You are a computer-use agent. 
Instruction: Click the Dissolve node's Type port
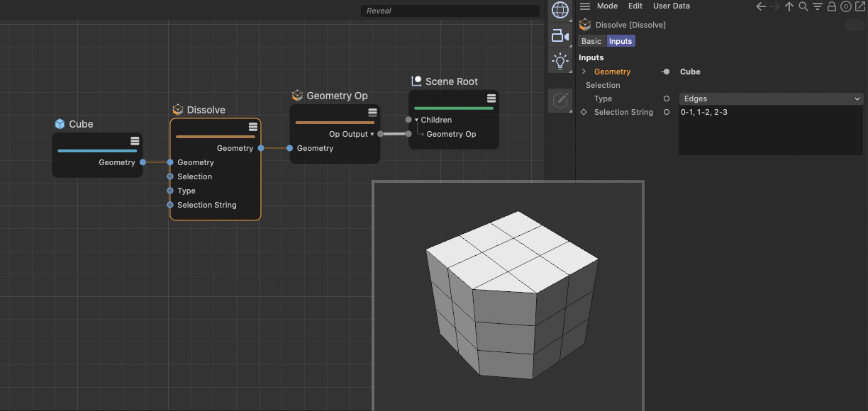pos(170,191)
